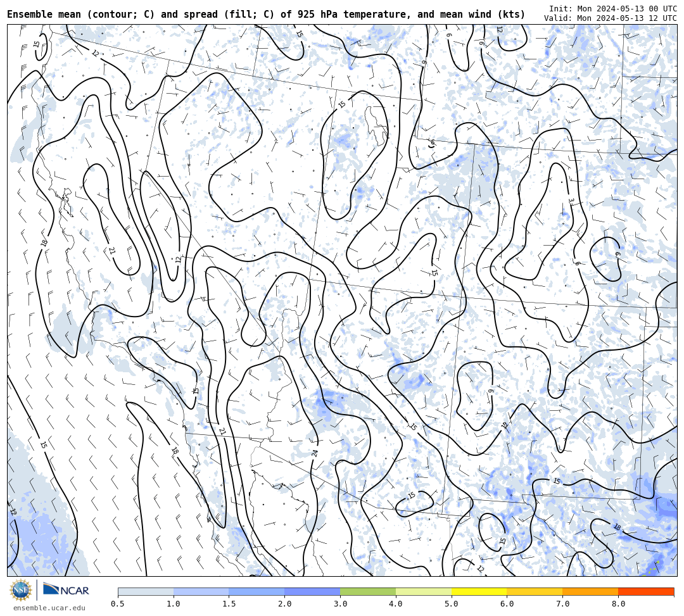Click the 1.0 colorbar tick label

174,604
